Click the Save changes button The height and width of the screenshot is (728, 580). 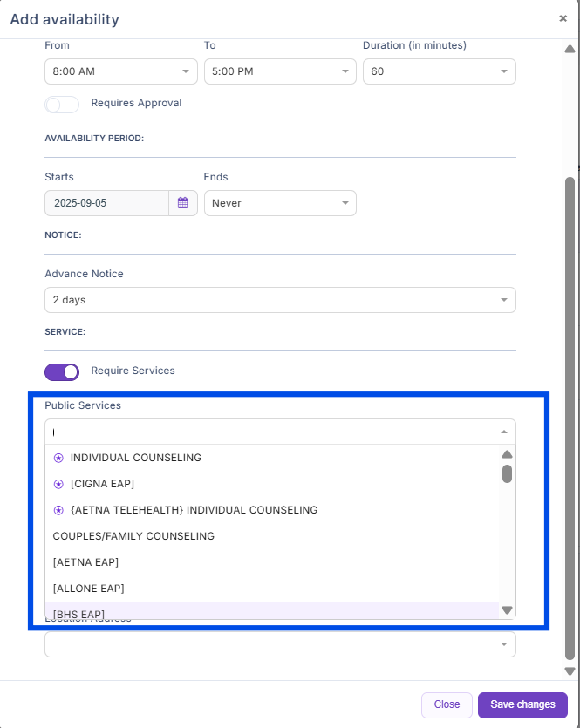[x=522, y=704]
